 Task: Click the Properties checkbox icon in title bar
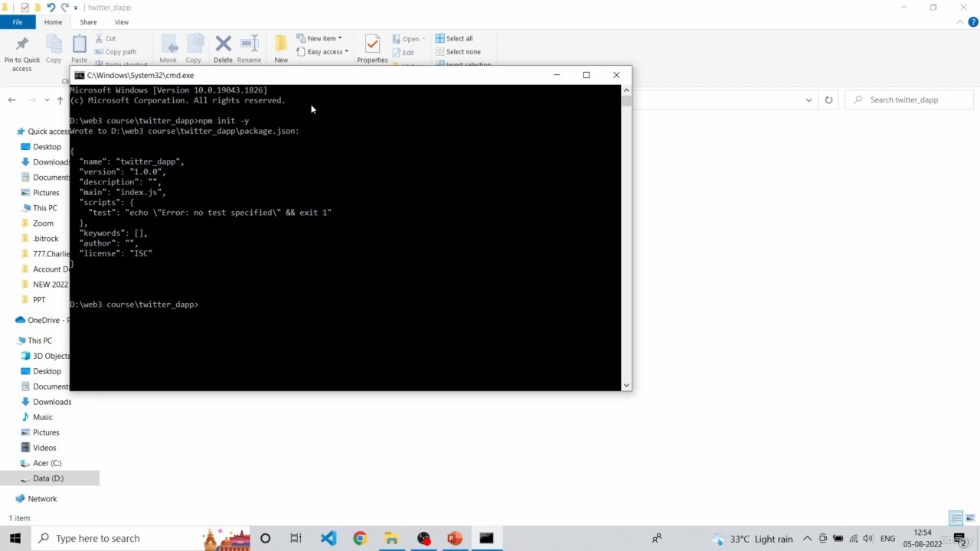coord(24,8)
